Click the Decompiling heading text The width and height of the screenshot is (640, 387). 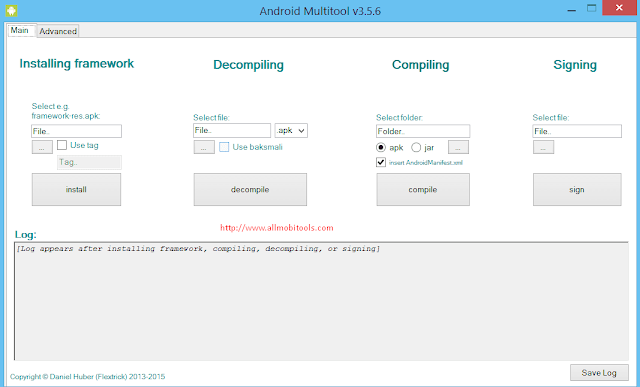click(x=249, y=65)
